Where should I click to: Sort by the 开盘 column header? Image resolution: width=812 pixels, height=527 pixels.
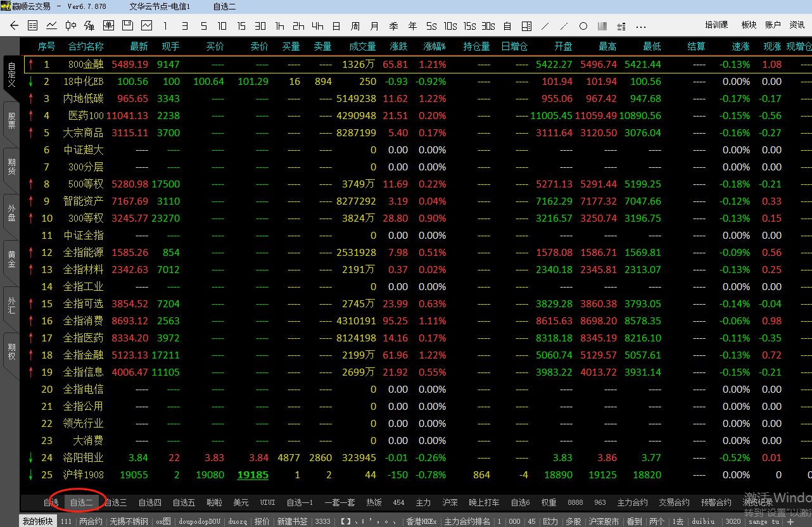pyautogui.click(x=563, y=46)
